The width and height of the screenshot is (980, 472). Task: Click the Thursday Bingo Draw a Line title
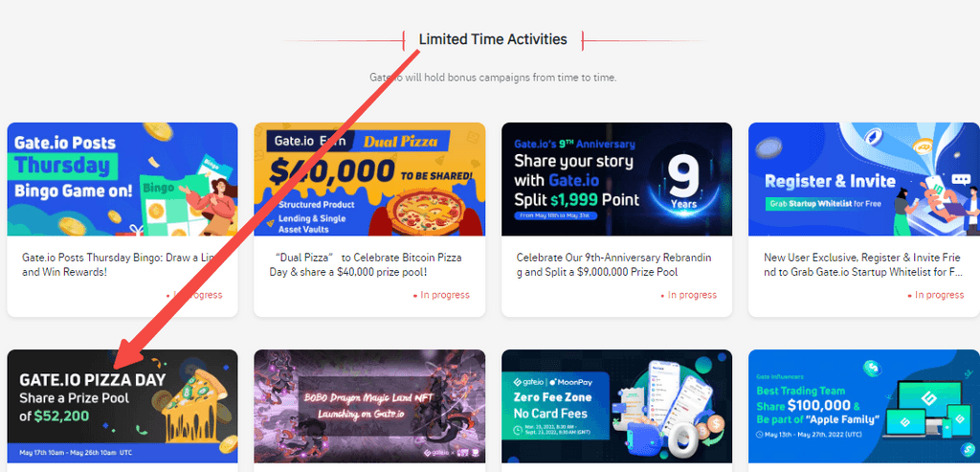pos(122,265)
